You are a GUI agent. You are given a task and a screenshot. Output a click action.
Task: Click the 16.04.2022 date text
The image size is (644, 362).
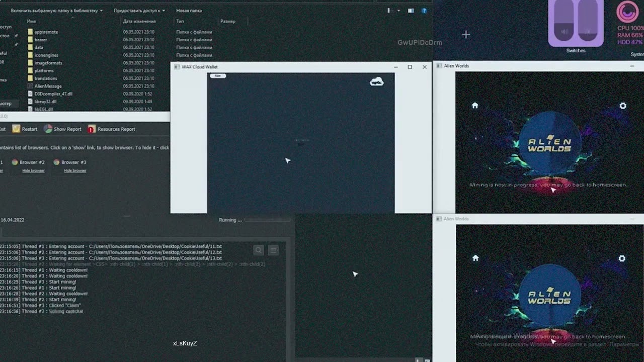point(12,220)
